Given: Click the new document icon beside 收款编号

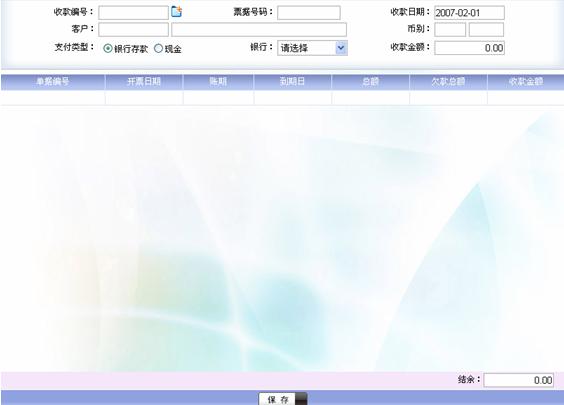Looking at the screenshot, I should 176,12.
